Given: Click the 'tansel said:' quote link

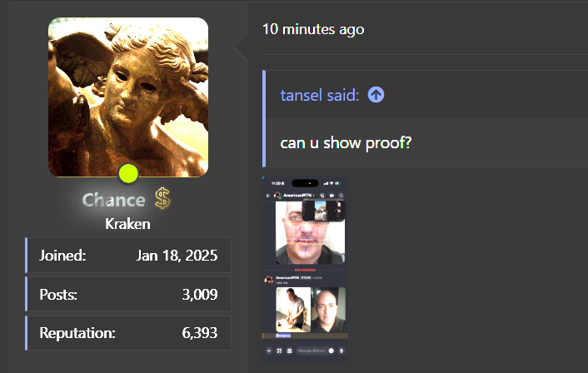Looking at the screenshot, I should pyautogui.click(x=320, y=95).
